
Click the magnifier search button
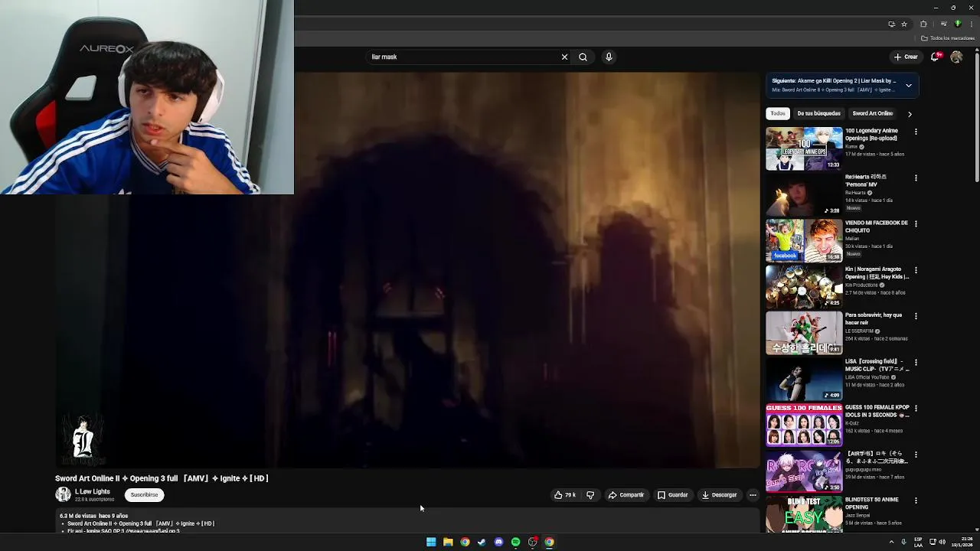(x=583, y=57)
